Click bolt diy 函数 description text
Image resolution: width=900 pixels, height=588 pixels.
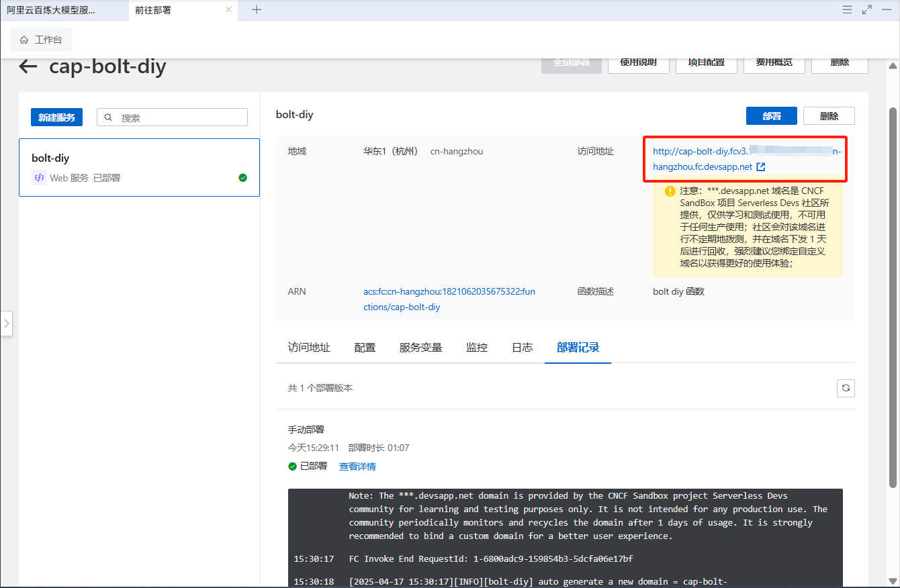point(678,291)
